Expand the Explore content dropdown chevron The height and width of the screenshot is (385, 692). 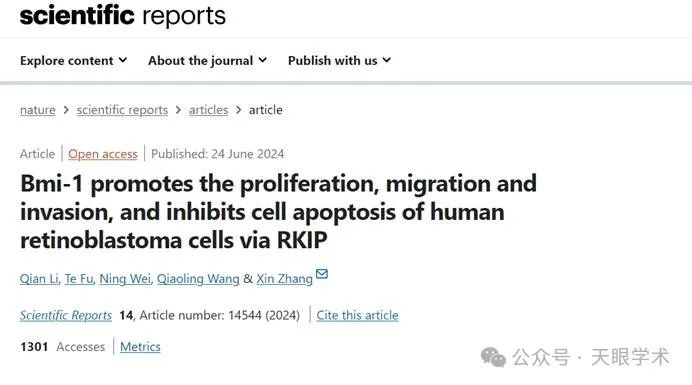coord(123,60)
